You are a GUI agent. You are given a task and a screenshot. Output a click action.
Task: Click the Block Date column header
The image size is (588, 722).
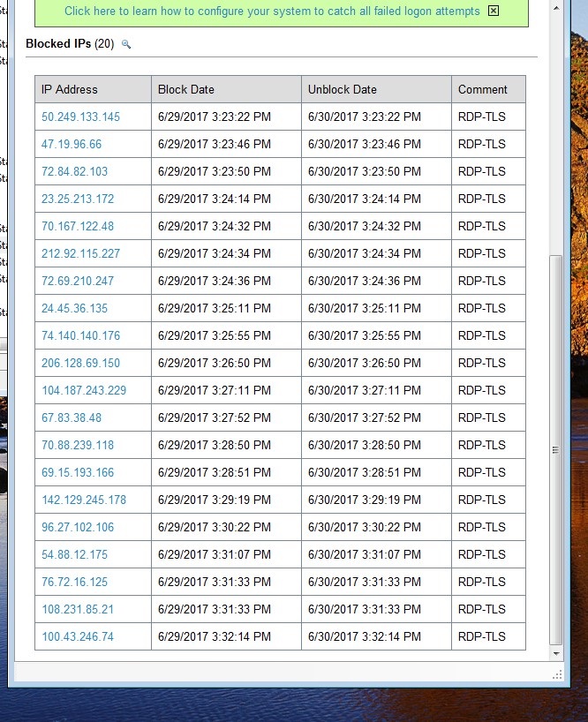(x=227, y=89)
